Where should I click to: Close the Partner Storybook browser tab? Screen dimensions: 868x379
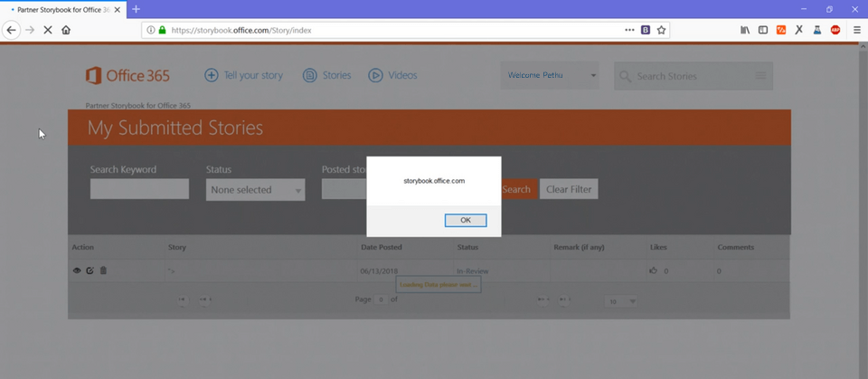(x=118, y=9)
